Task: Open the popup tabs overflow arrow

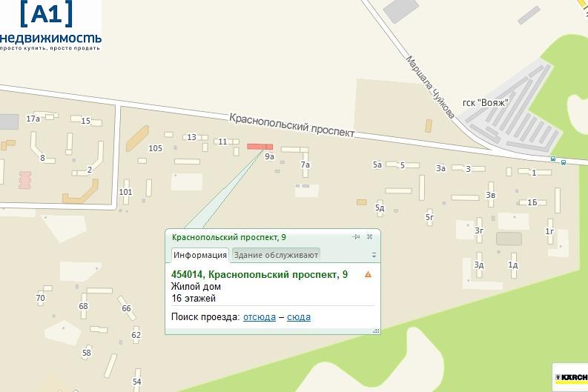Action: (x=374, y=255)
